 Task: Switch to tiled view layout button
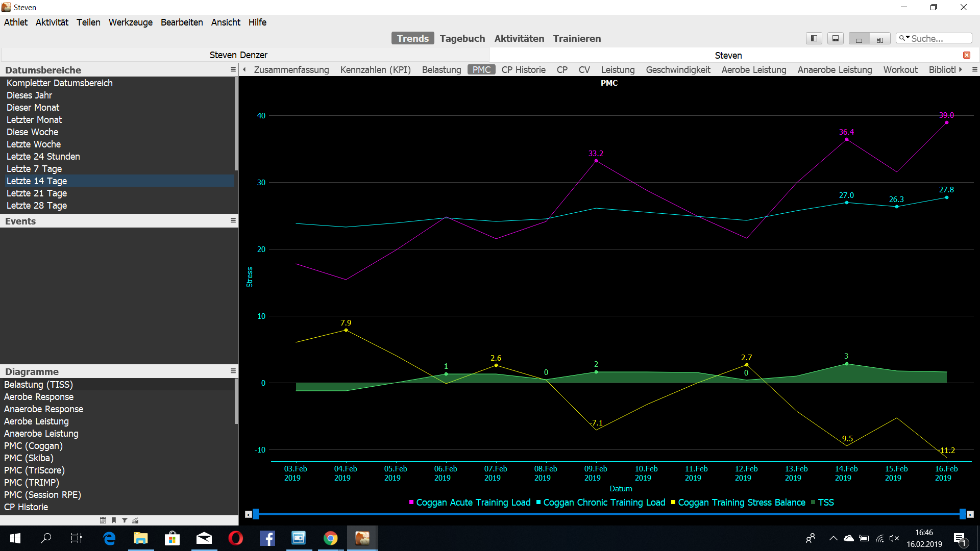tap(880, 39)
